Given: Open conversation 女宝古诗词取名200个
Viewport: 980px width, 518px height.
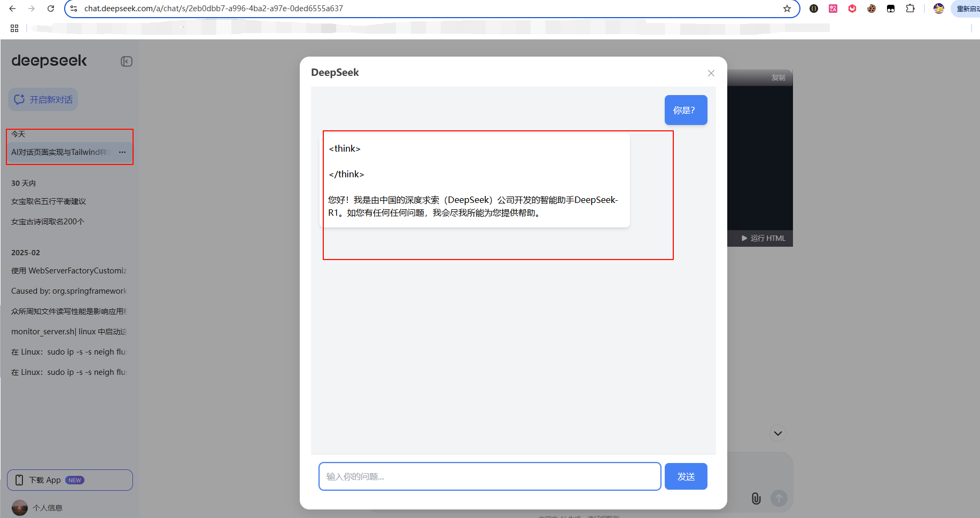Looking at the screenshot, I should tap(48, 222).
